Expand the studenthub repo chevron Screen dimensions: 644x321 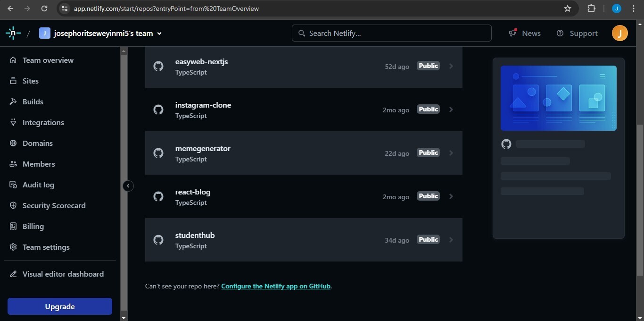tap(451, 240)
